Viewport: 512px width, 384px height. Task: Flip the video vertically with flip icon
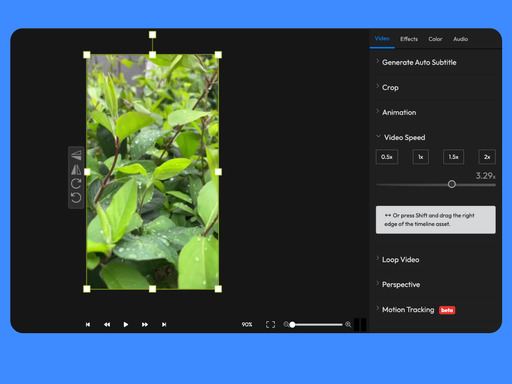[x=76, y=155]
